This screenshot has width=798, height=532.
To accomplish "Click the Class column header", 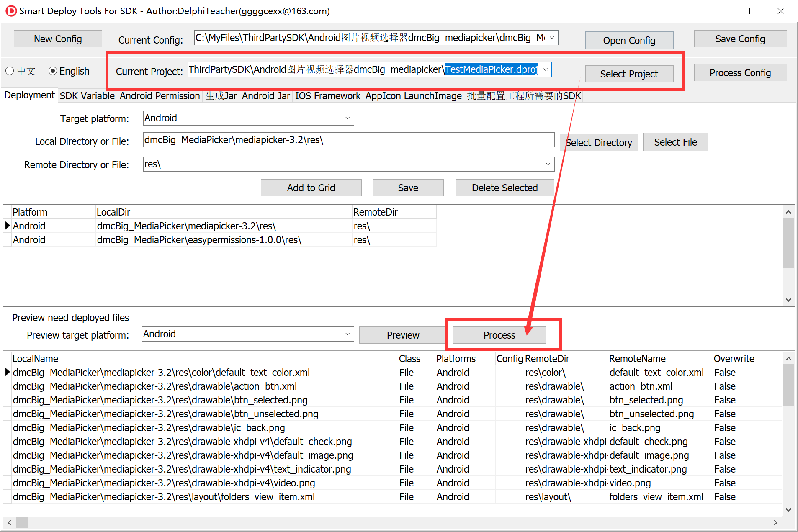I will (416, 359).
